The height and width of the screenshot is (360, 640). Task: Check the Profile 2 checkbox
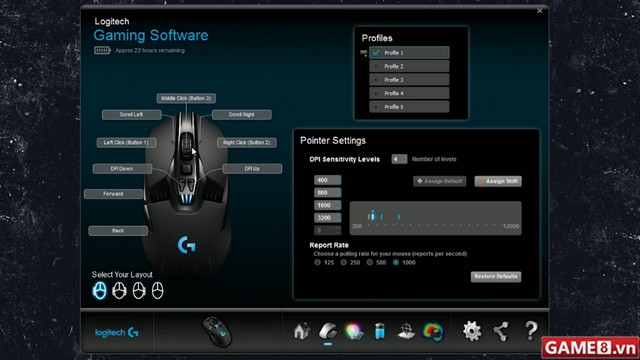(376, 66)
